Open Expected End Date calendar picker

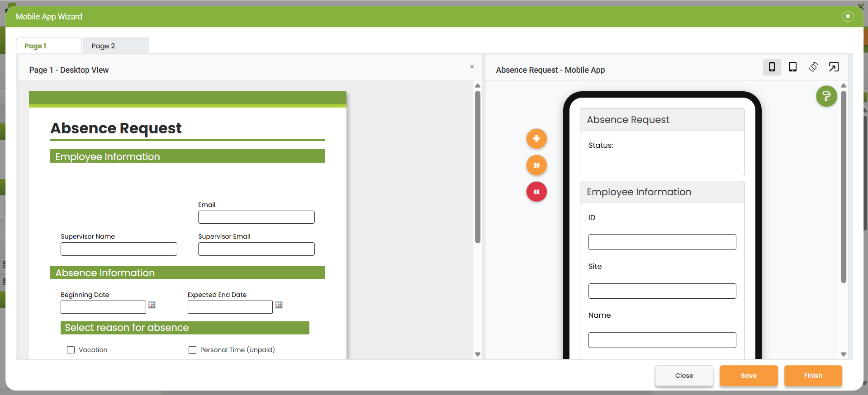tap(279, 305)
